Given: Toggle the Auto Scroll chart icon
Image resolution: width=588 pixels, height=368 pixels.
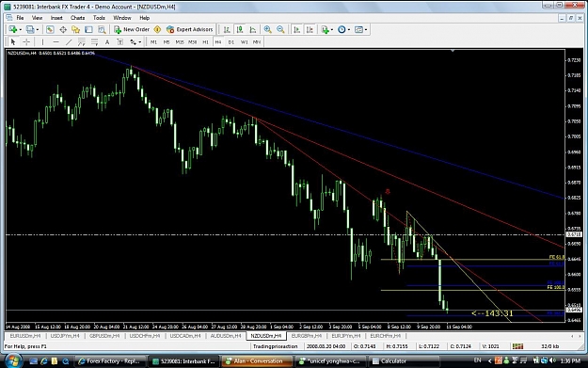Looking at the screenshot, I should pos(296,29).
